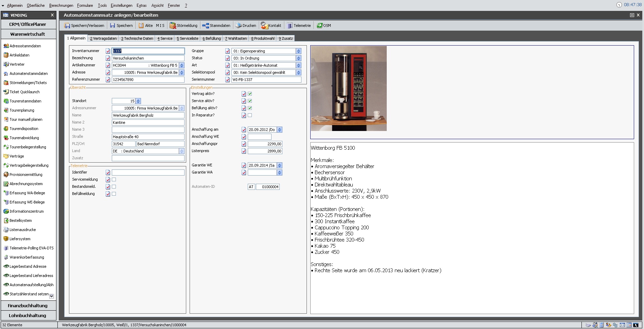
Task: Toggle the red checkmark beside Inventarnummer
Action: [x=108, y=51]
